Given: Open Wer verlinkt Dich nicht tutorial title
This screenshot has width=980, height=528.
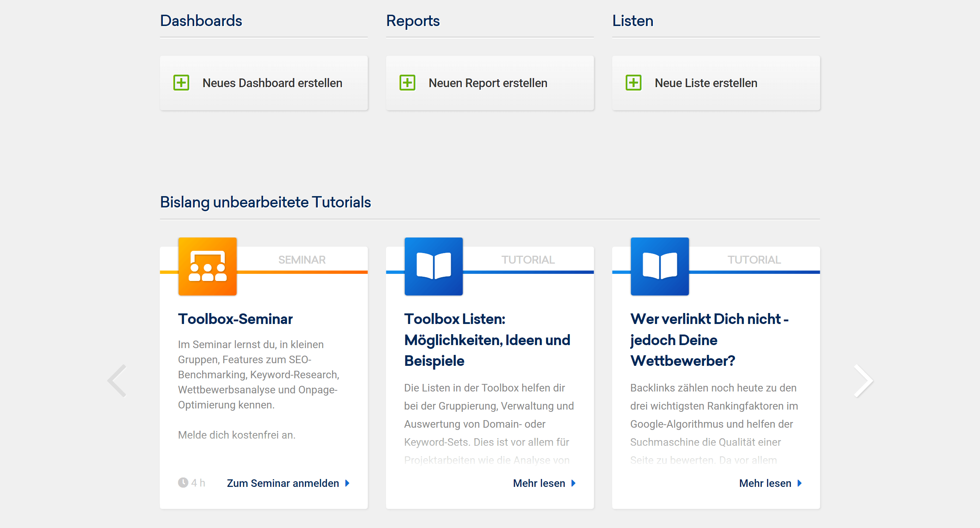Looking at the screenshot, I should click(709, 339).
